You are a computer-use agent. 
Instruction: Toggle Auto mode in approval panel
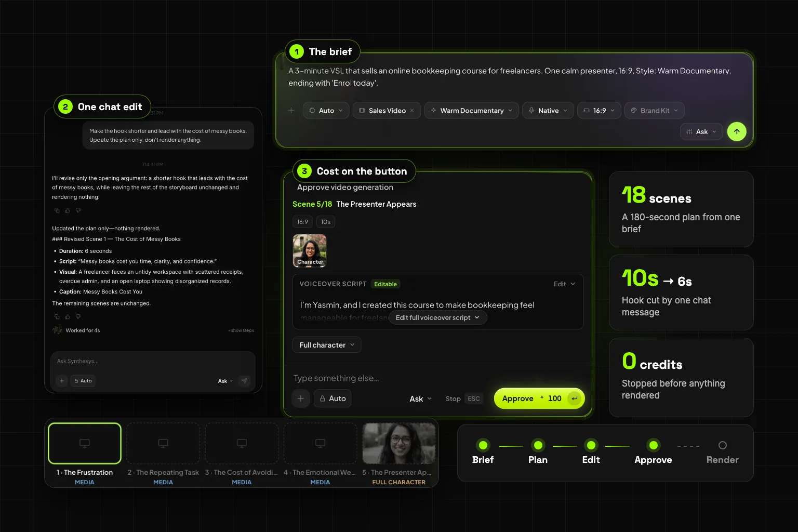click(x=332, y=398)
